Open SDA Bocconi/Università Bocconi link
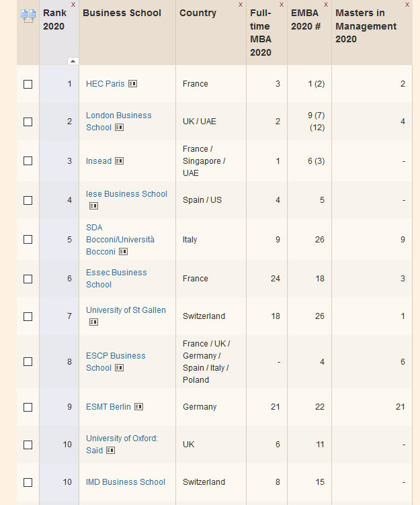 pos(120,240)
